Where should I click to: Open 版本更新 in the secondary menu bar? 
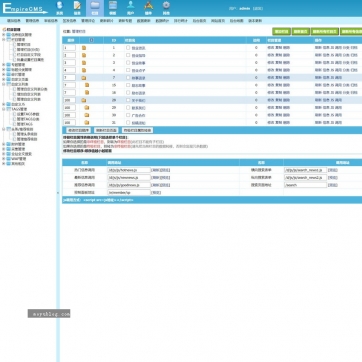click(255, 21)
